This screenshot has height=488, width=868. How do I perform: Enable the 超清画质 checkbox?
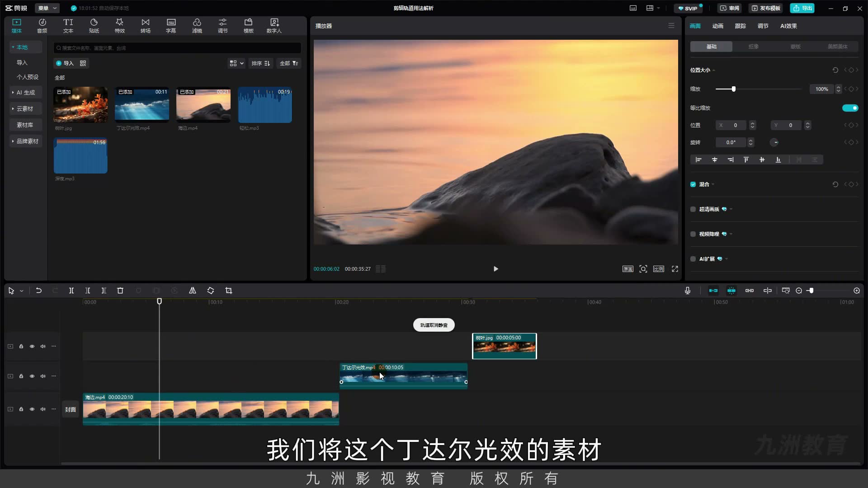point(693,209)
